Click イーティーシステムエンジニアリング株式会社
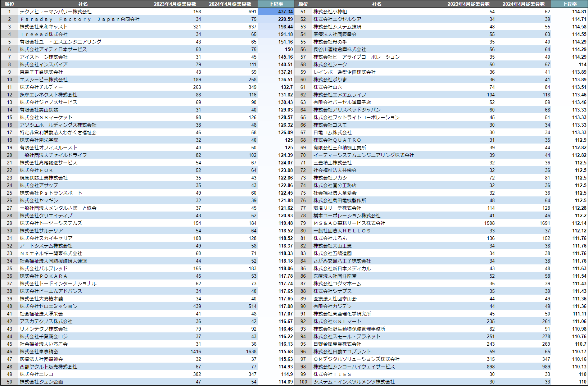 click(x=364, y=155)
